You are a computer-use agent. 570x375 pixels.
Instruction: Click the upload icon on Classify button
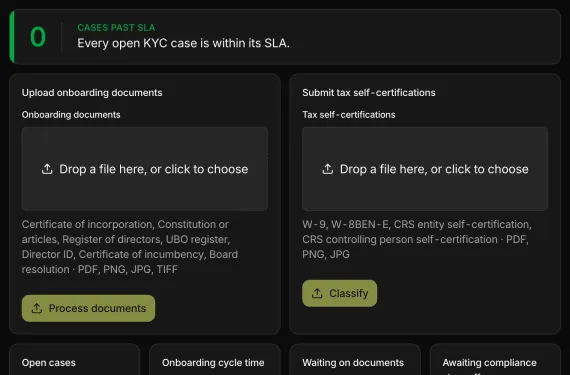tap(317, 293)
